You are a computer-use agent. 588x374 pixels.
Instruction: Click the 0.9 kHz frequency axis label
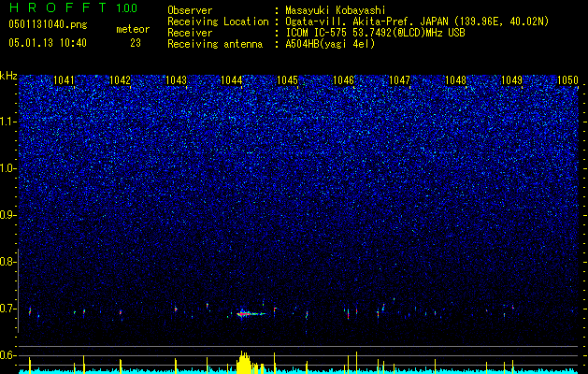point(7,215)
